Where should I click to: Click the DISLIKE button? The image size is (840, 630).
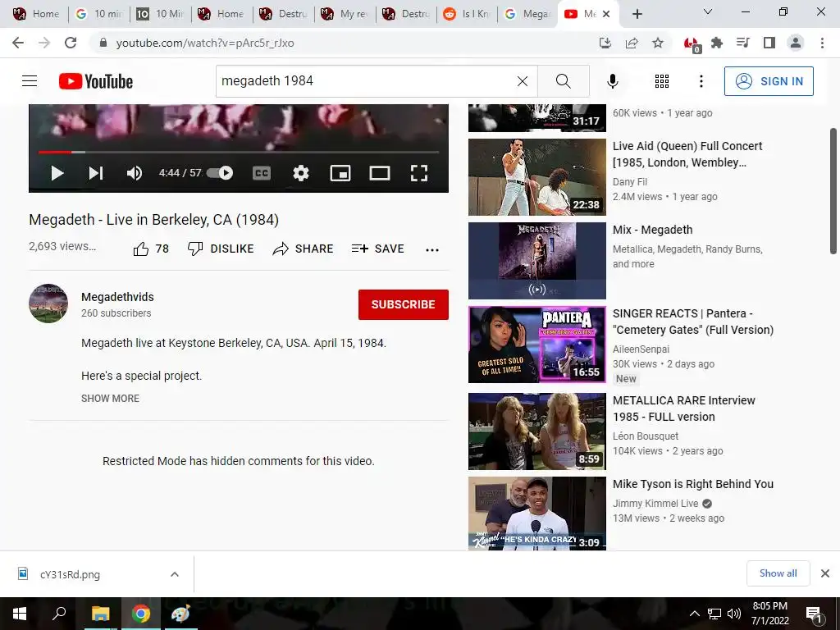(221, 249)
